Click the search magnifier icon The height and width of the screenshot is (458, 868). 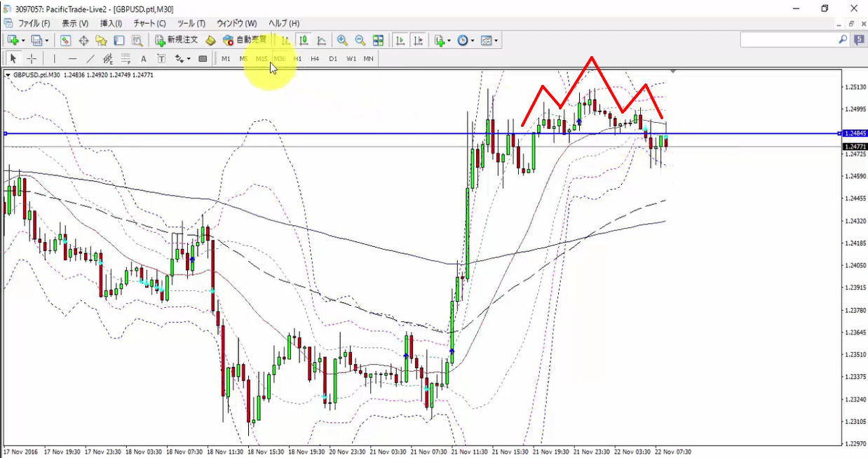(x=843, y=41)
